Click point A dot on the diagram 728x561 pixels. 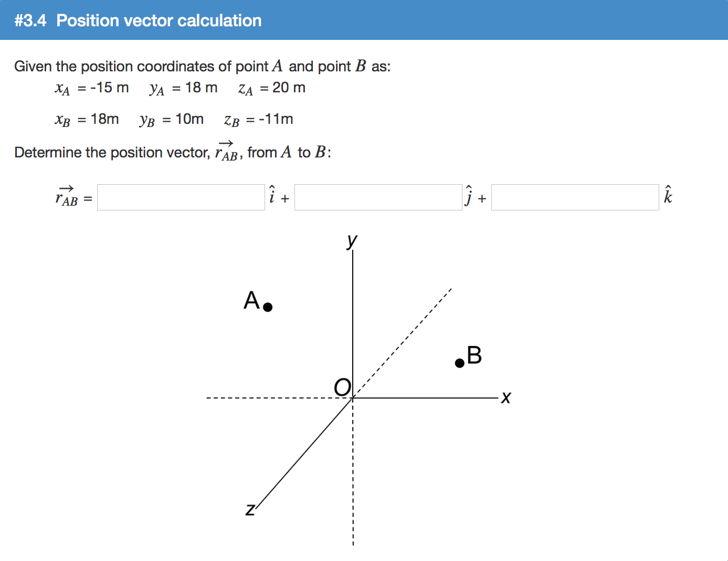coord(268,306)
